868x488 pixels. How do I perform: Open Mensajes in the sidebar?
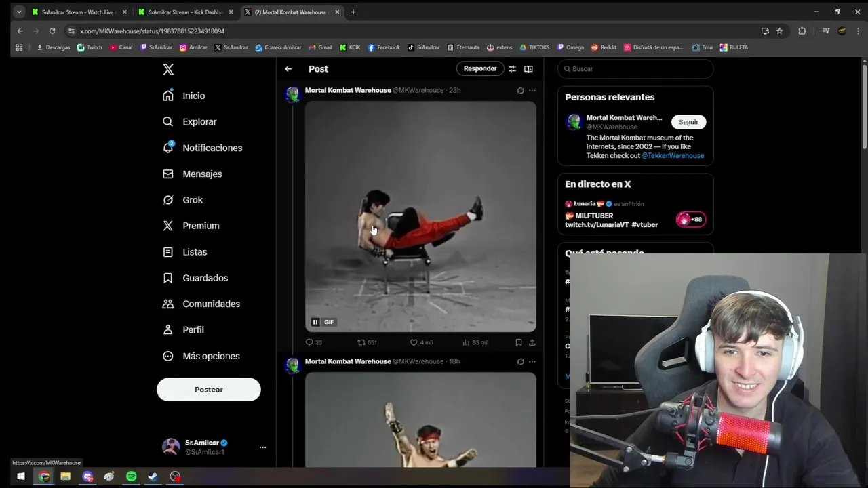tap(193, 174)
